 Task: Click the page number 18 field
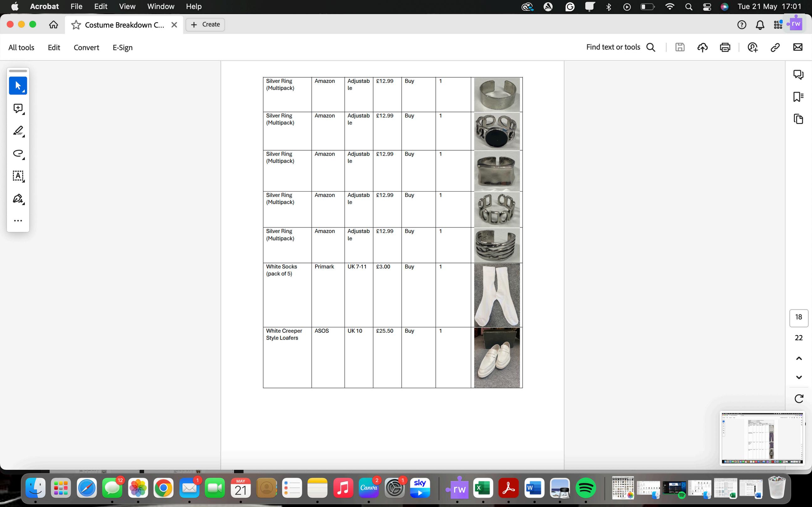click(x=799, y=317)
